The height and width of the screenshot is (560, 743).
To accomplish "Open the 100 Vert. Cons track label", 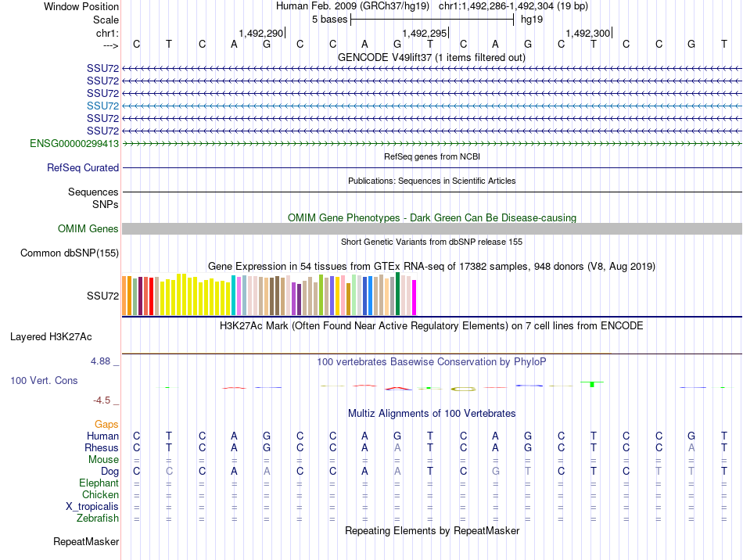I will click(44, 380).
